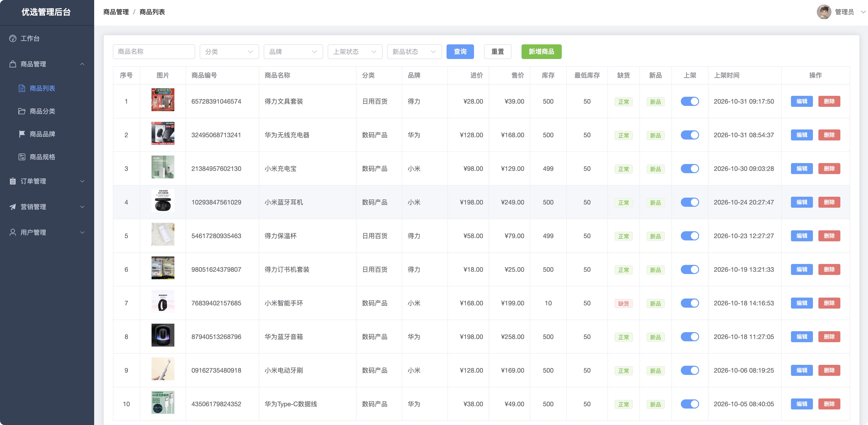Open the 小米电动牙刷 product thumbnail
Screen dimensions: 868x425
pos(163,369)
